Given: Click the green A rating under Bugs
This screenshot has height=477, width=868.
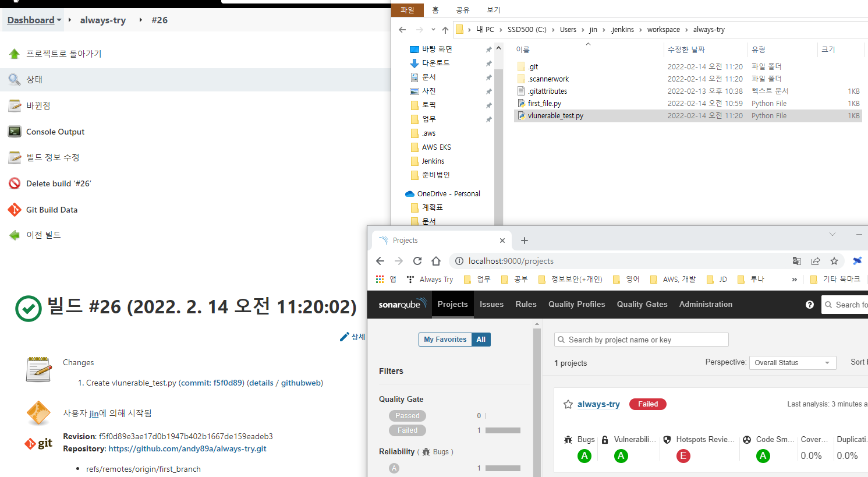Looking at the screenshot, I should tap(584, 456).
